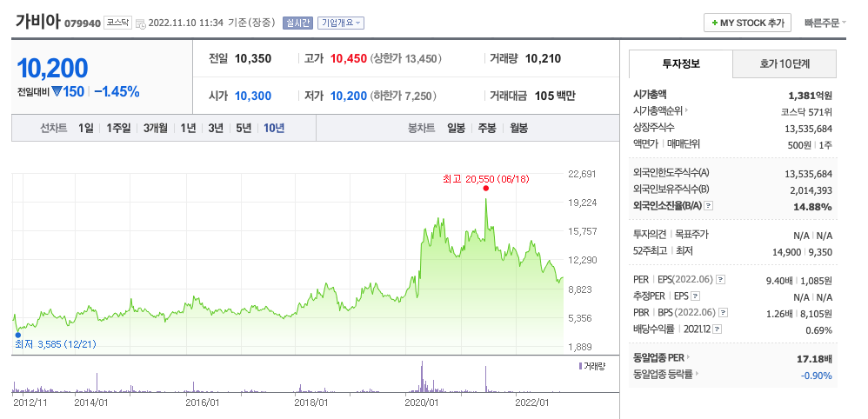Click the 52주 values 14,900 | 9,350
Screen dimensions: 868x419
pos(802,252)
